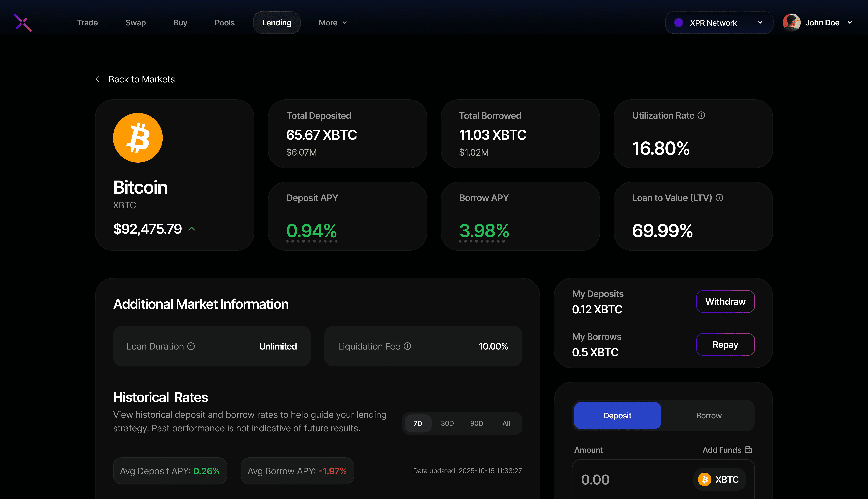The width and height of the screenshot is (868, 499).
Task: Click the Loan to Value info icon
Action: (720, 198)
